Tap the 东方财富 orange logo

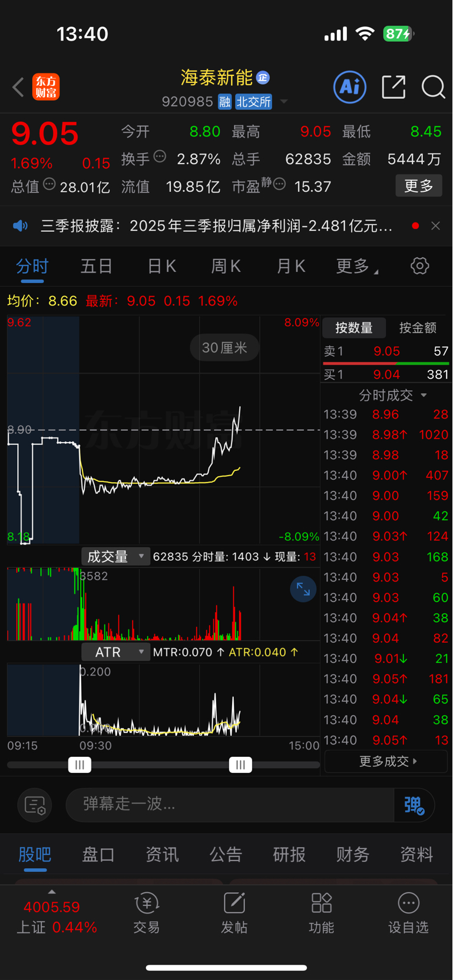click(46, 87)
